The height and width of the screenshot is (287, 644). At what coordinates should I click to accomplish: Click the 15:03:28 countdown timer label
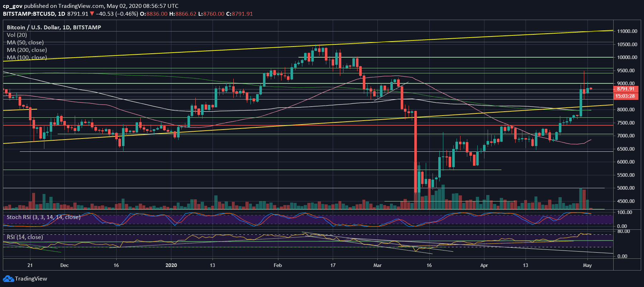coord(626,96)
